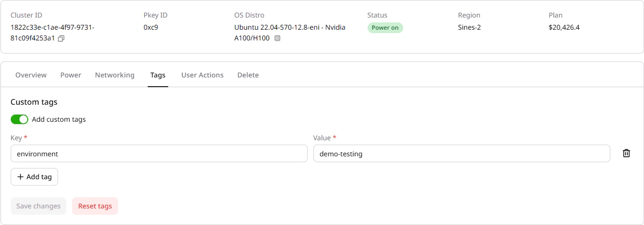The height and width of the screenshot is (225, 644).
Task: Click the Region label
Action: tap(469, 15)
